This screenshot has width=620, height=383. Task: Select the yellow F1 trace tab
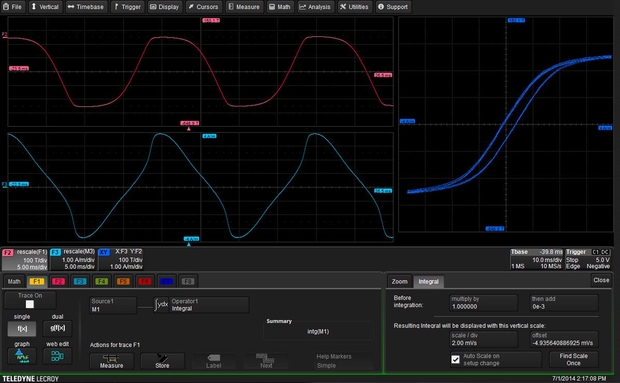coord(36,281)
